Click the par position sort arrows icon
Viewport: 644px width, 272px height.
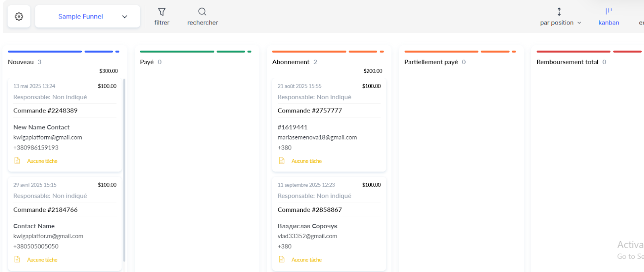pos(559,12)
